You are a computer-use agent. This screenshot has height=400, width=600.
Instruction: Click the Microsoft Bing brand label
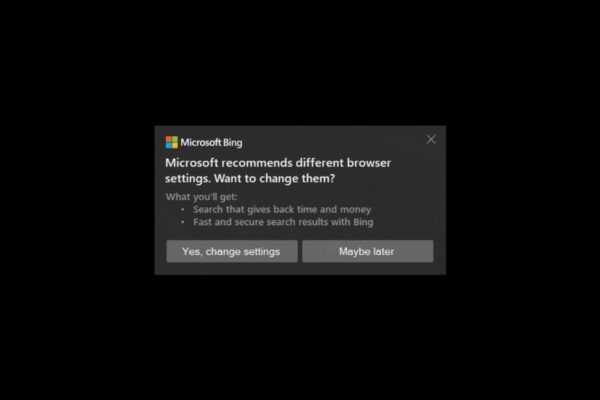(211, 143)
